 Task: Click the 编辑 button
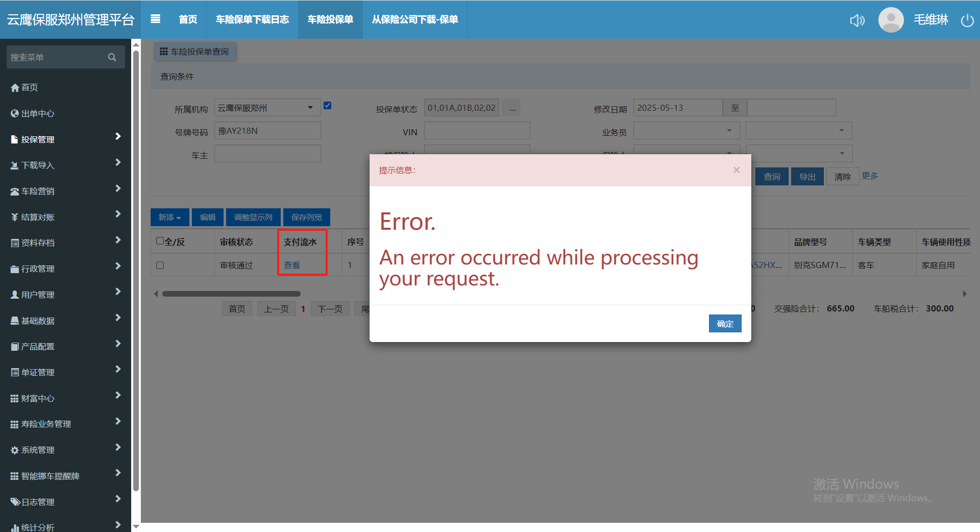click(208, 217)
